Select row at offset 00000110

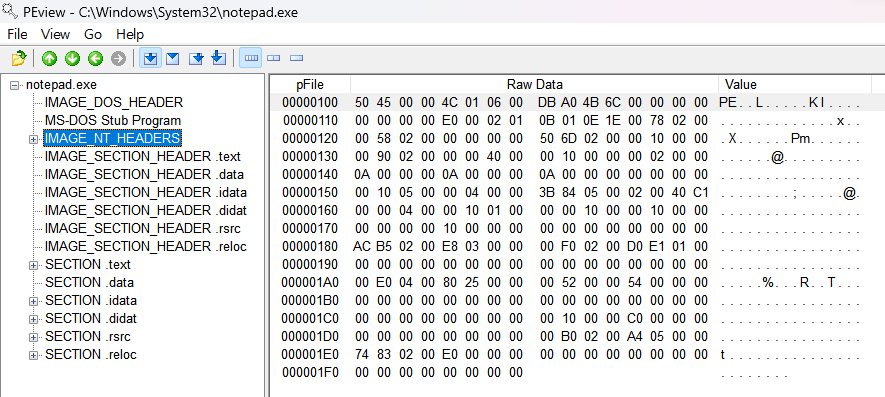[577, 121]
